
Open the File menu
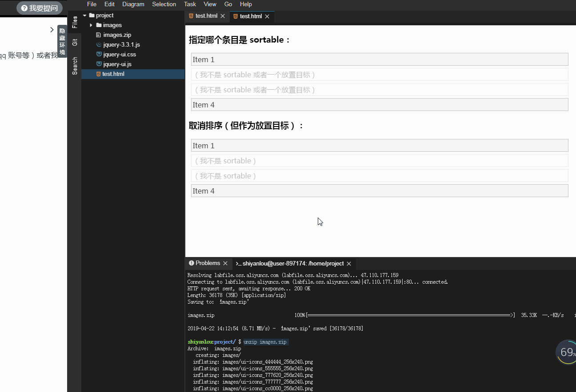pyautogui.click(x=92, y=4)
